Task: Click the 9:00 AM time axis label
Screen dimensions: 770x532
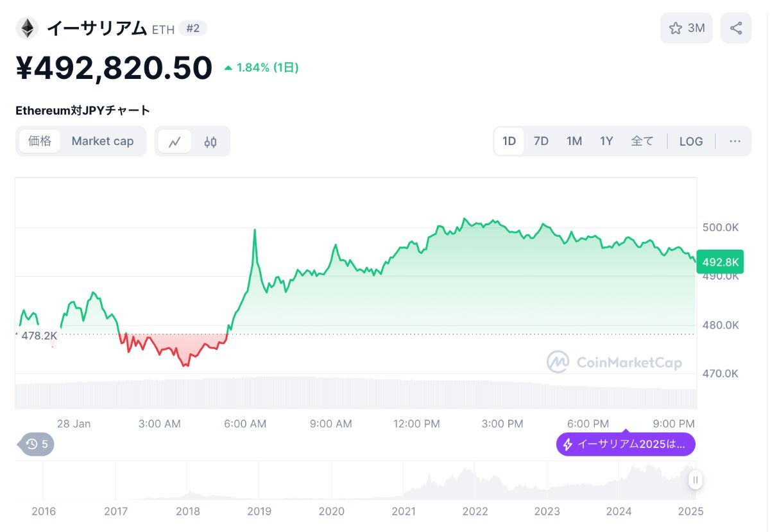Action: pos(330,424)
